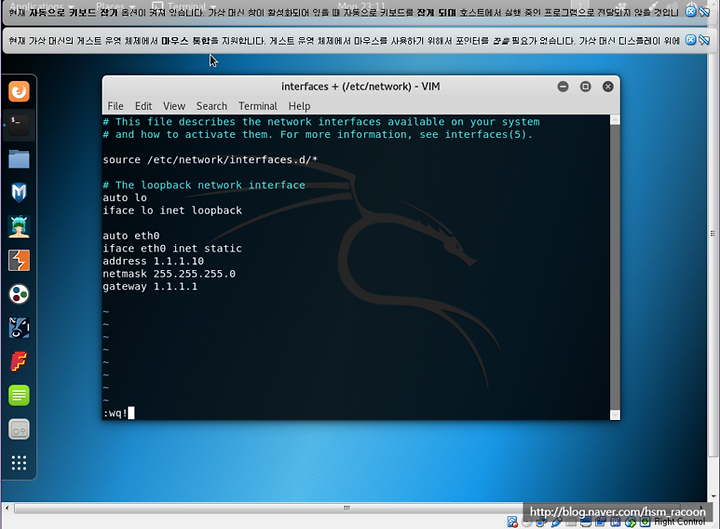Open Faraday red F icon in dock
Viewport: 720px width, 529px height.
click(19, 361)
